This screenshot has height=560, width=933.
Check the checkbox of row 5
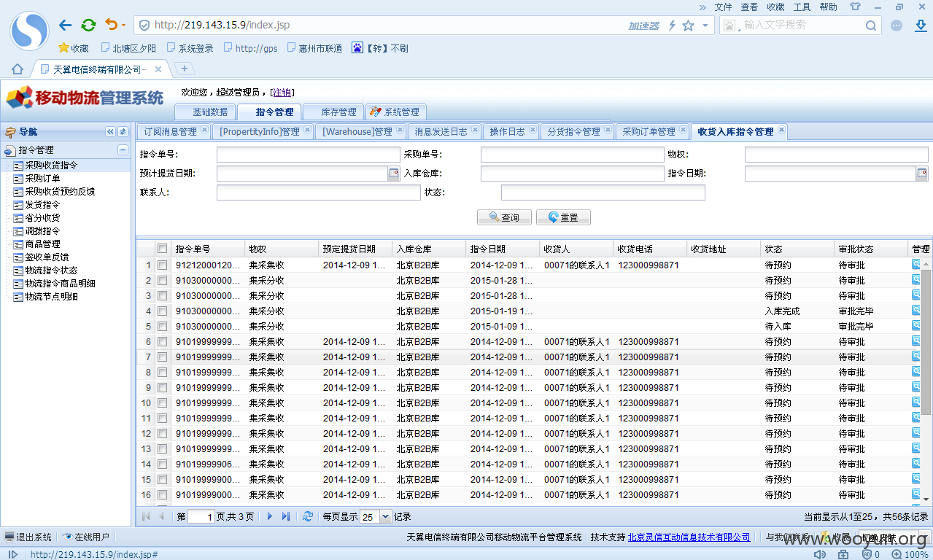[x=162, y=326]
